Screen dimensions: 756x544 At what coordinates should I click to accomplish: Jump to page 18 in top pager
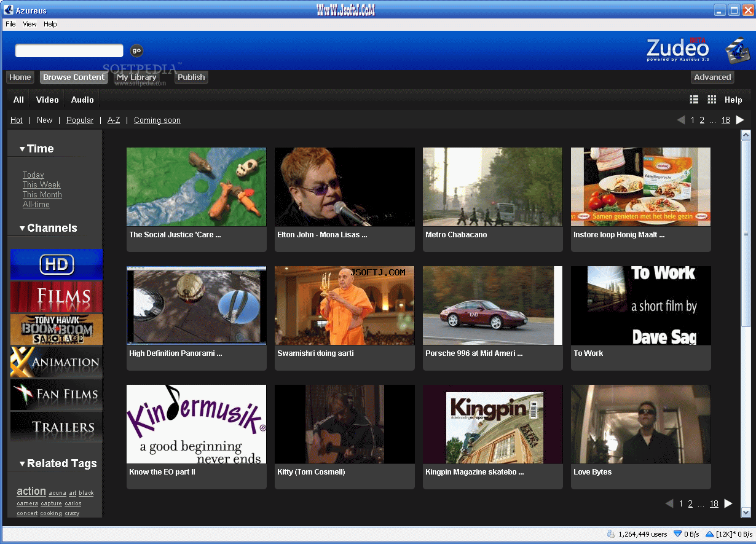[x=726, y=120]
